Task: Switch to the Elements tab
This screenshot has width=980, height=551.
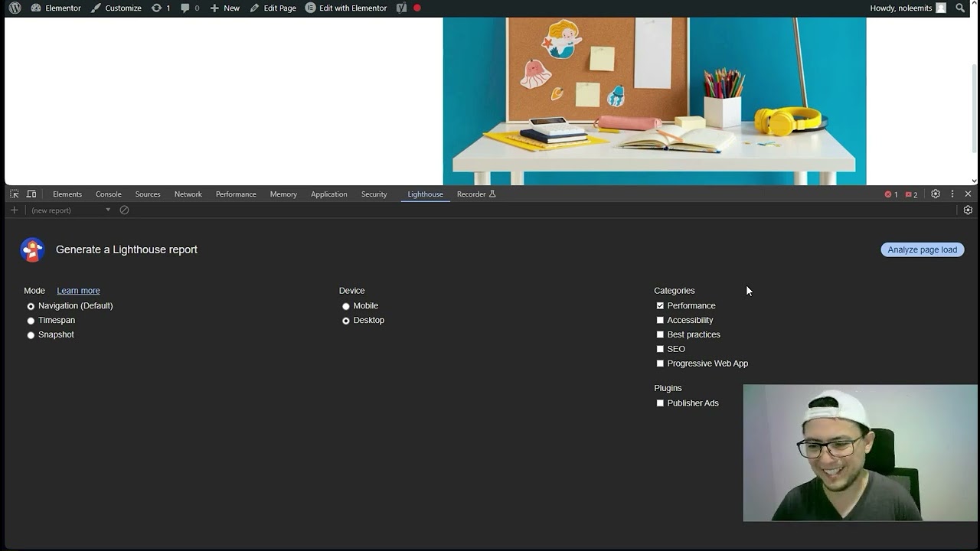Action: tap(67, 194)
